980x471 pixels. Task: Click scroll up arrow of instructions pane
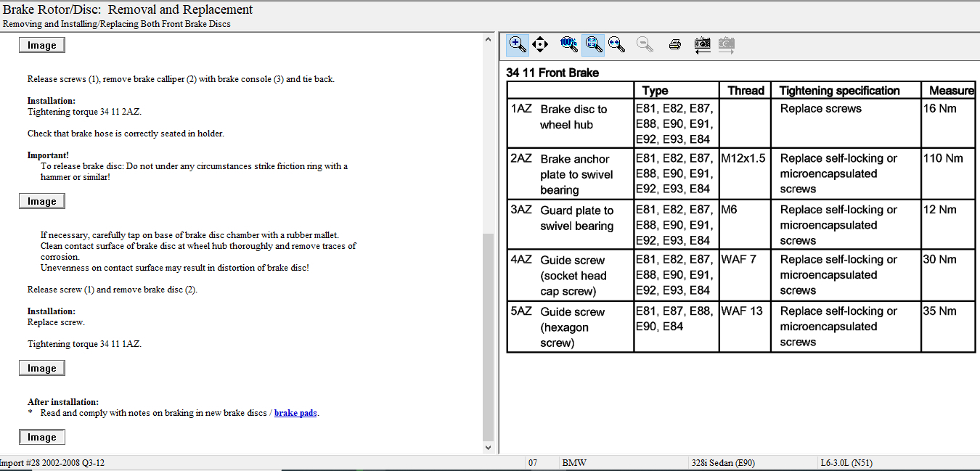click(488, 39)
